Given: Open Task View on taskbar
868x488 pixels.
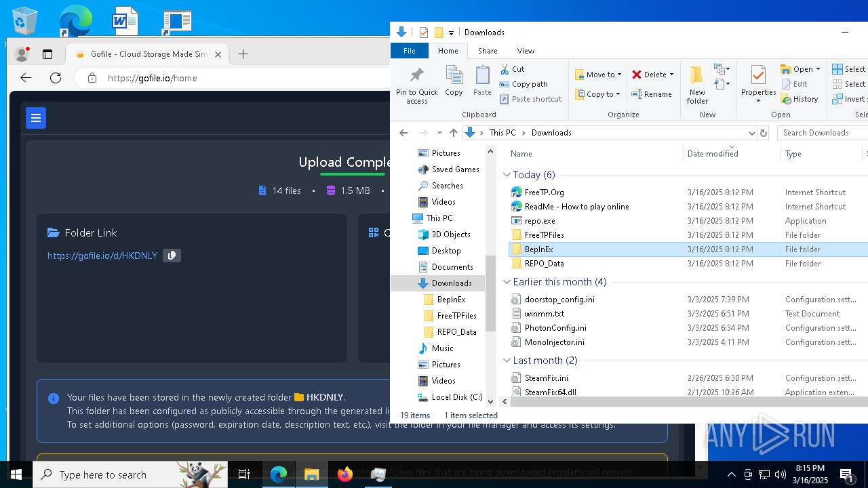Looking at the screenshot, I should (x=244, y=474).
